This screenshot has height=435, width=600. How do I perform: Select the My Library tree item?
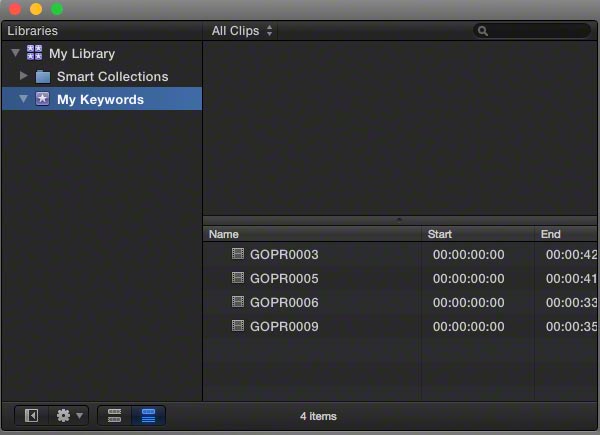(102, 53)
